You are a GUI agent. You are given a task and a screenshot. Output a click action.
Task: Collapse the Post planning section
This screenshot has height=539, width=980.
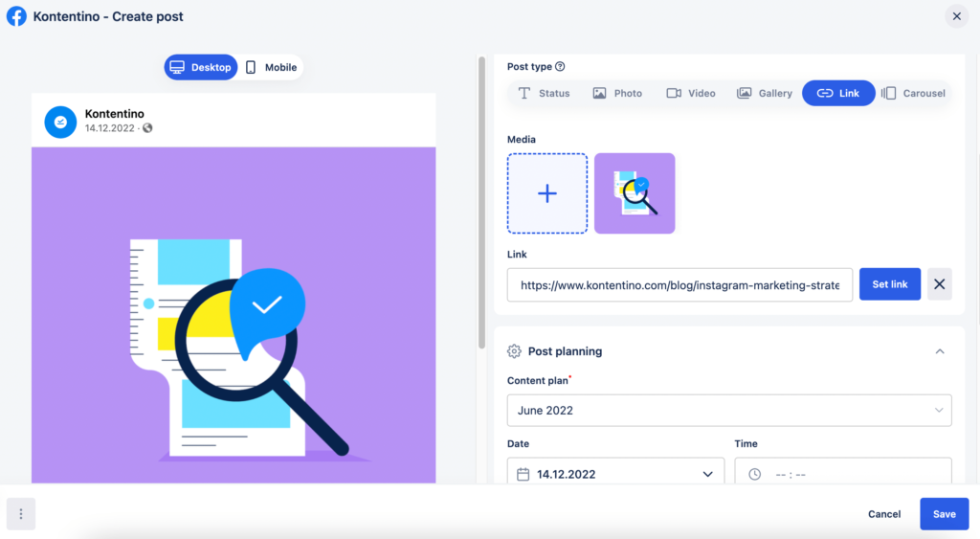click(x=940, y=351)
